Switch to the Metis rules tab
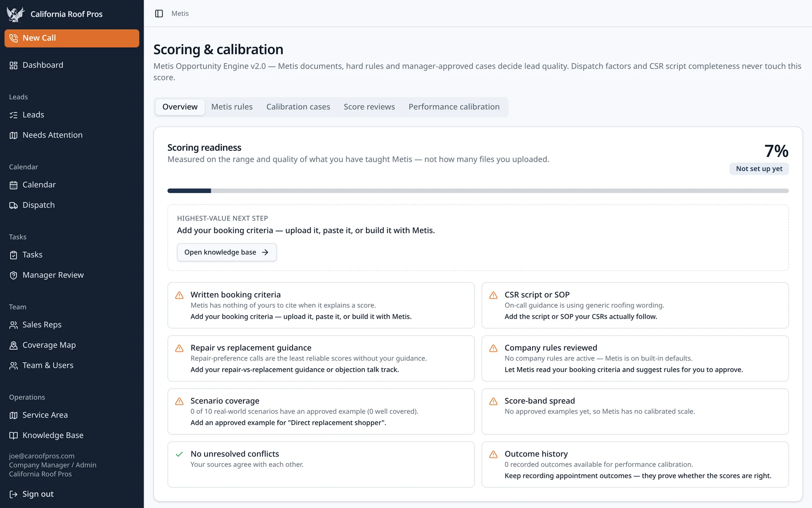 click(x=232, y=107)
